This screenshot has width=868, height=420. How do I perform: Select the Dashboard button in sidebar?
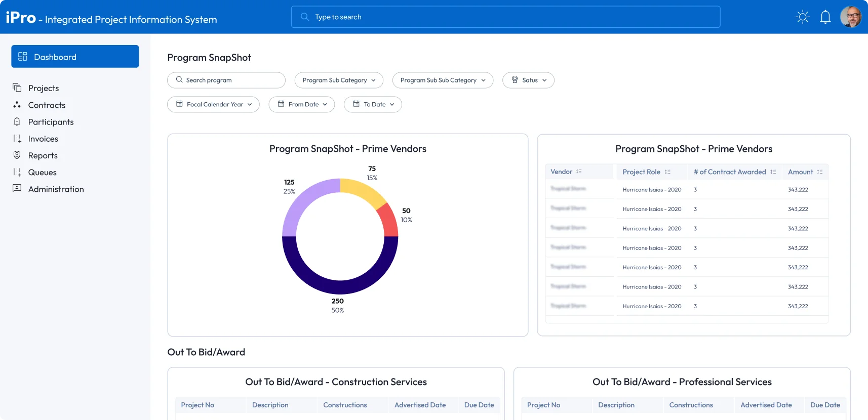coord(75,57)
